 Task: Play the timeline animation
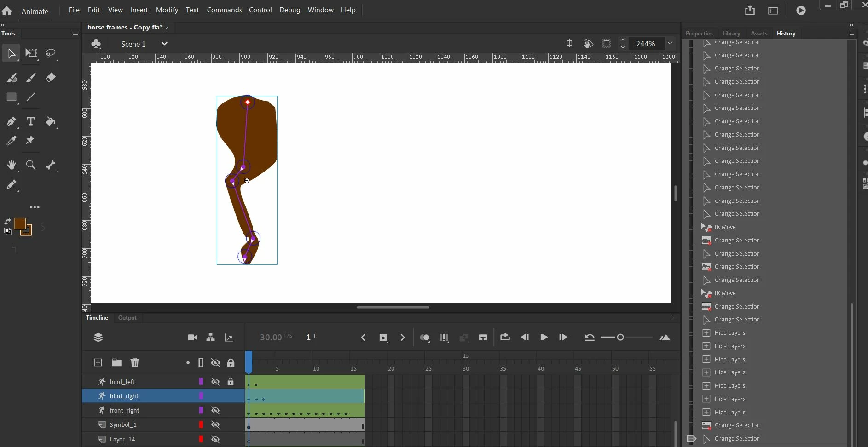point(544,338)
